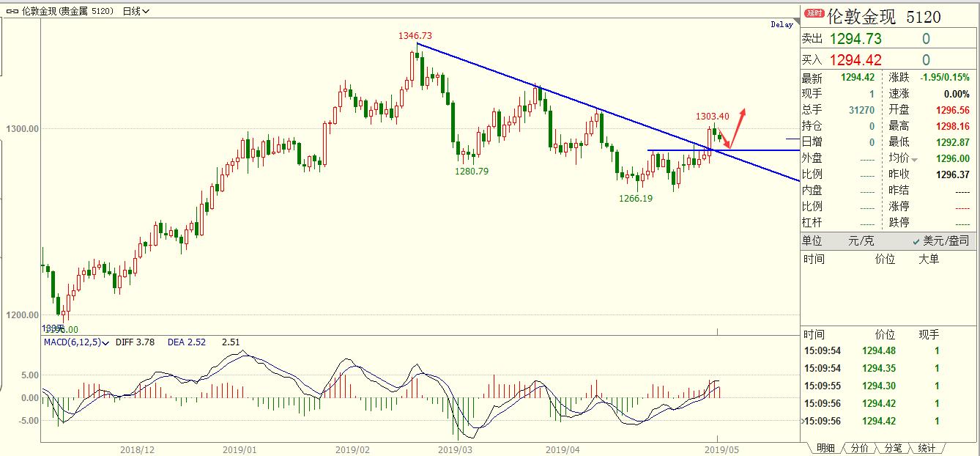This screenshot has width=980, height=456.
Task: Click the 买入 price 1294.42
Action: [x=855, y=60]
